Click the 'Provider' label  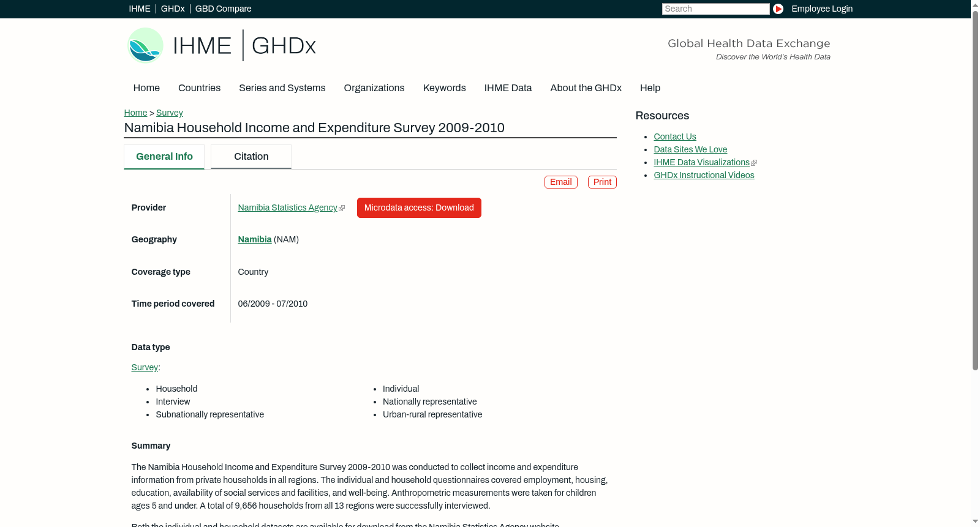coord(148,207)
